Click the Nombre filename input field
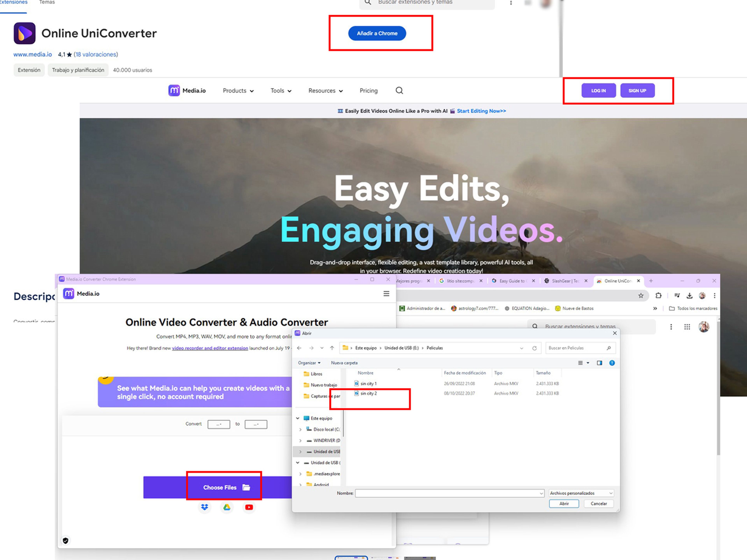Viewport: 747px width, 560px height. click(x=450, y=493)
